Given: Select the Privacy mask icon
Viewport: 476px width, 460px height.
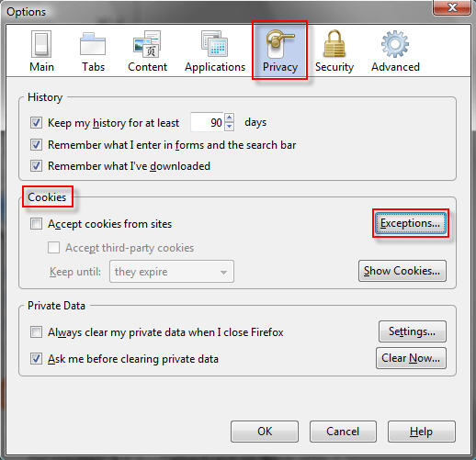Looking at the screenshot, I should 279,44.
